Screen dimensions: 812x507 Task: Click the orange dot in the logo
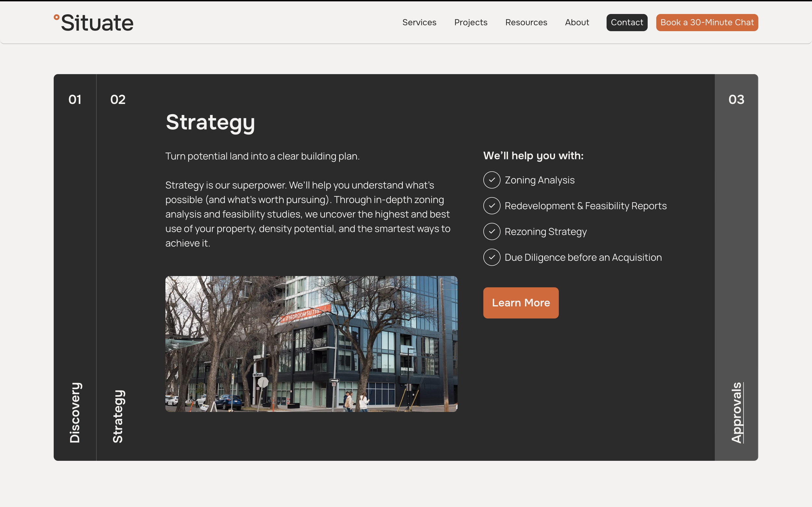pos(57,17)
